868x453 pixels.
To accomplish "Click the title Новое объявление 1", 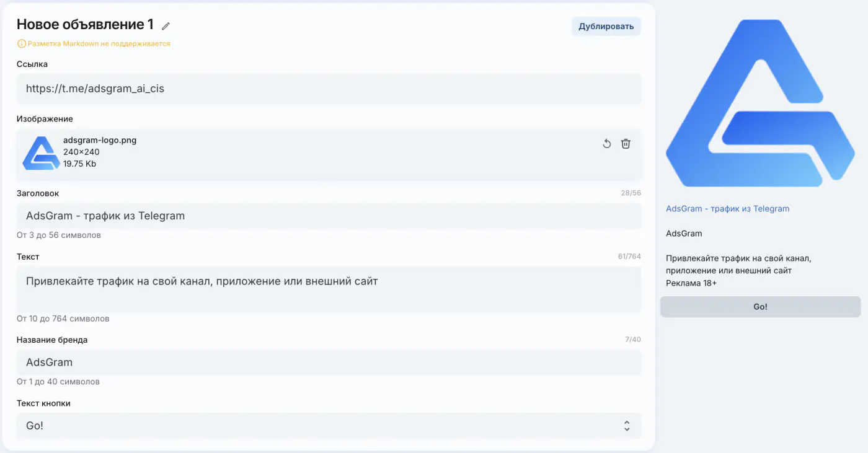I will click(85, 25).
